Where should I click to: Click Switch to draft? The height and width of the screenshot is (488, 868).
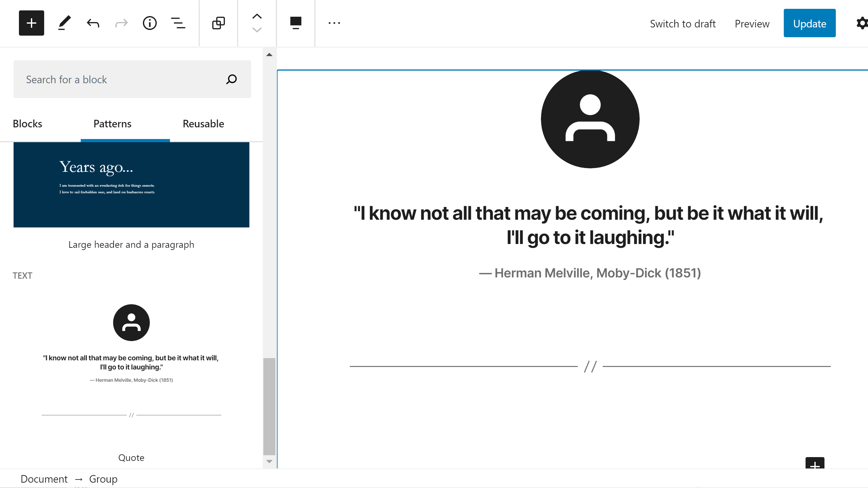click(x=683, y=23)
